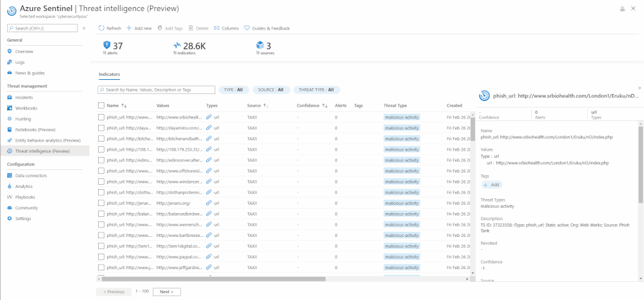Check the srbiohealth indicator row checkbox
This screenshot has height=300, width=644.
pyautogui.click(x=101, y=117)
